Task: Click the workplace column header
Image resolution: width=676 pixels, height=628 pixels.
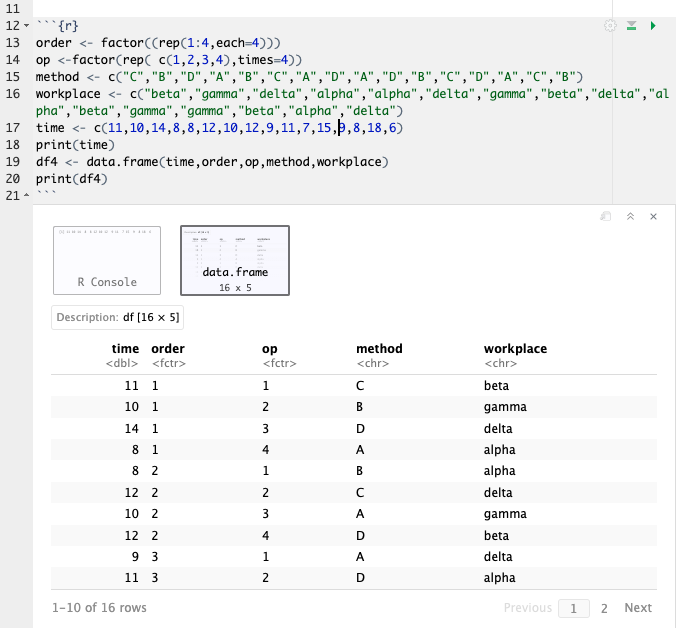Action: pyautogui.click(x=515, y=349)
